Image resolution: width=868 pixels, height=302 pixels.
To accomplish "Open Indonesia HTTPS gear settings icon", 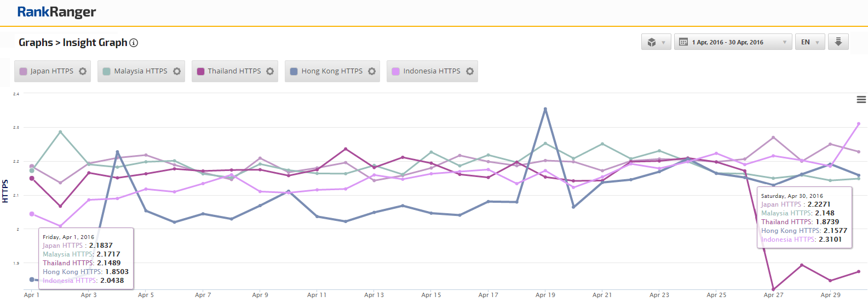I will [470, 71].
